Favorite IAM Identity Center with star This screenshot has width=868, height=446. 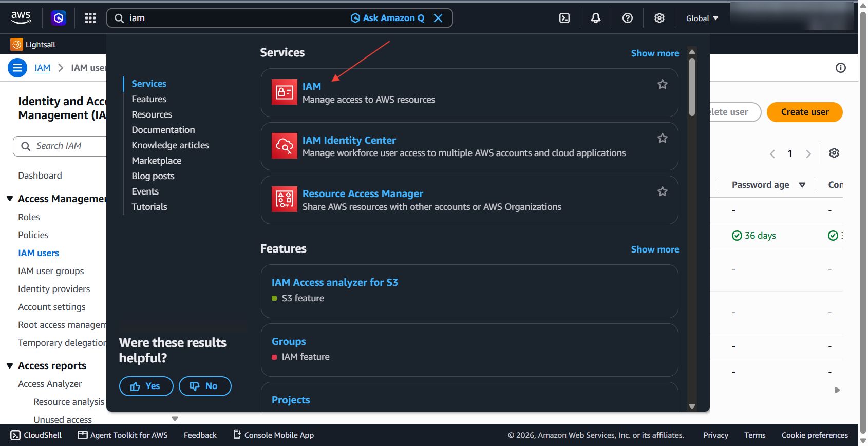pos(663,138)
